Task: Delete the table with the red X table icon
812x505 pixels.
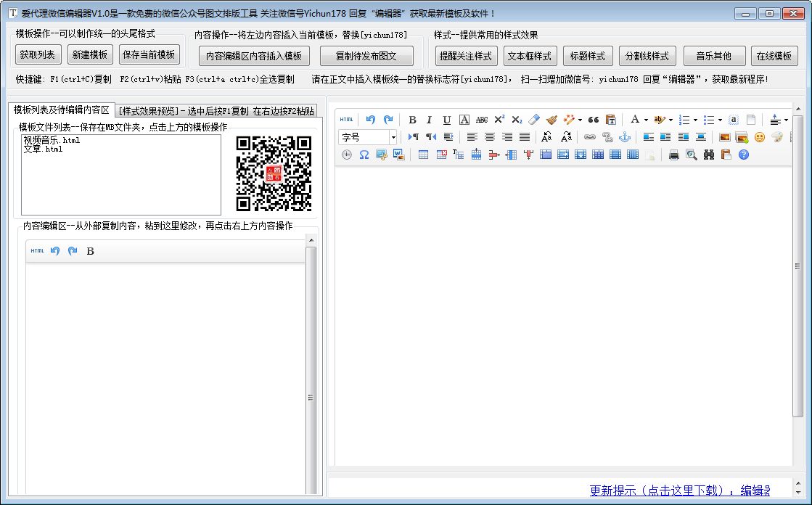Action: click(441, 155)
